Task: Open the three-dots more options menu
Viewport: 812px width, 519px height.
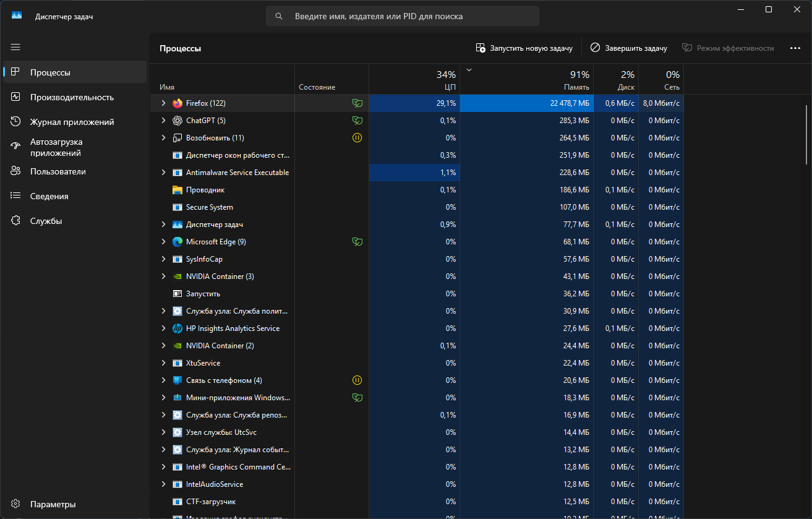Action: [795, 48]
